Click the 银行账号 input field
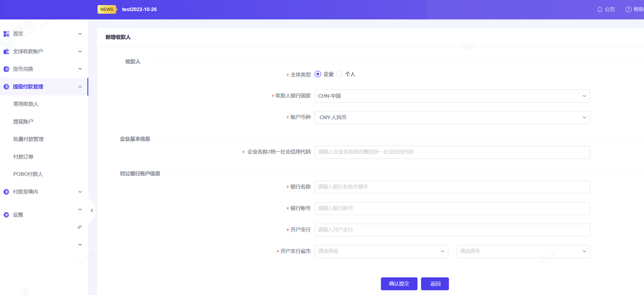Screen dimensions: 644x295 point(452,209)
